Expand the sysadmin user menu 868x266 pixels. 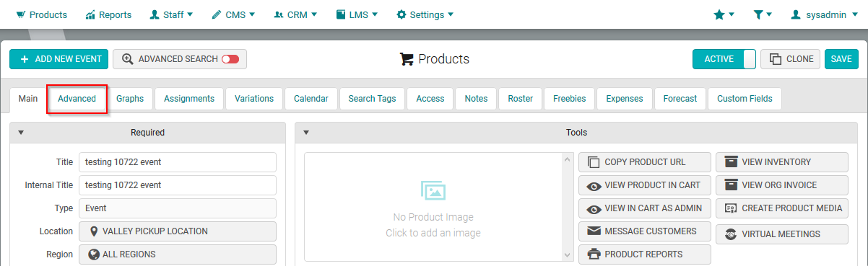(818, 14)
